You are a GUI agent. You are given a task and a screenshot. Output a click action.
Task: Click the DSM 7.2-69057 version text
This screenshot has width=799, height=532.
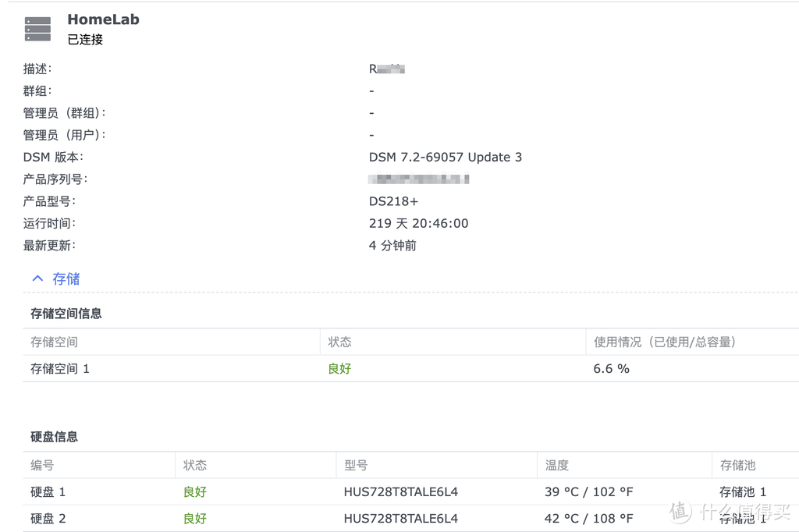[445, 157]
